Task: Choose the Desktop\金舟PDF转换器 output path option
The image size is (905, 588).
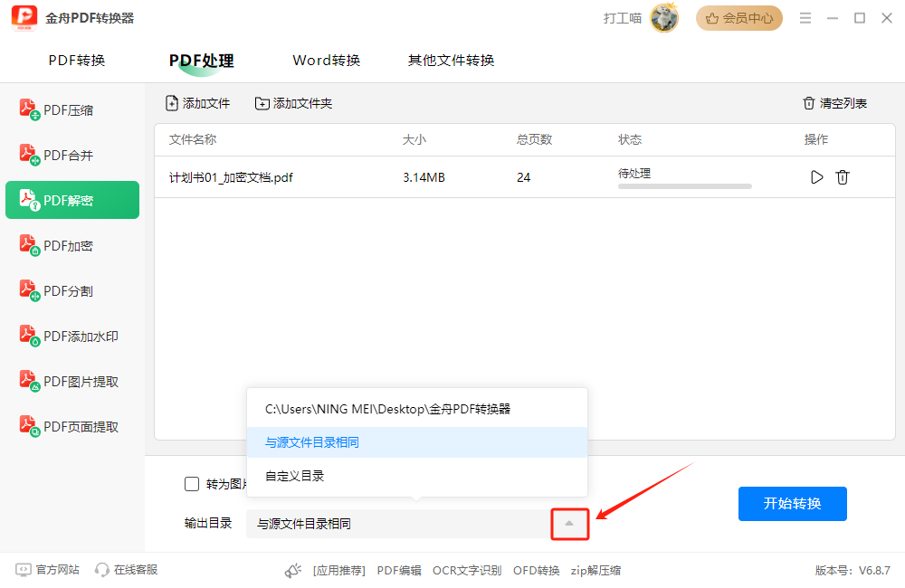Action: pos(387,409)
